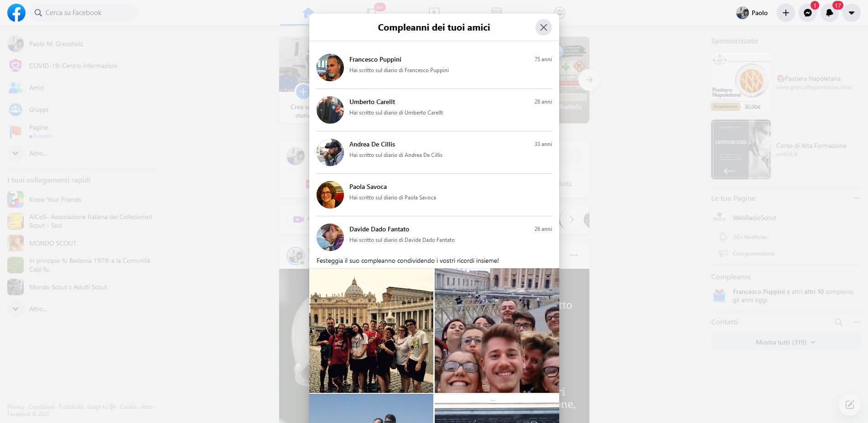Click the Privacy footer link
Viewport: 868px width, 423px height.
tap(16, 407)
